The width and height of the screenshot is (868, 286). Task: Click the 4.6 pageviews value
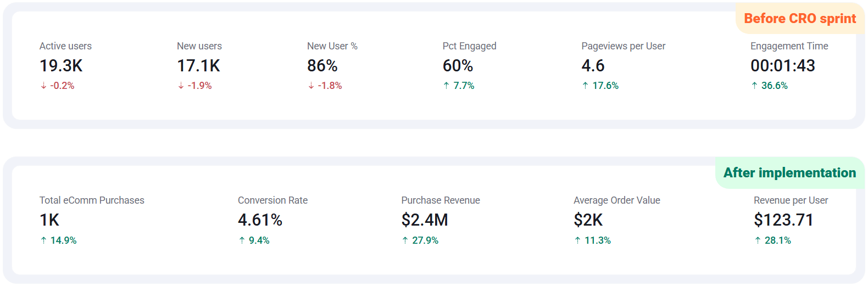[593, 66]
